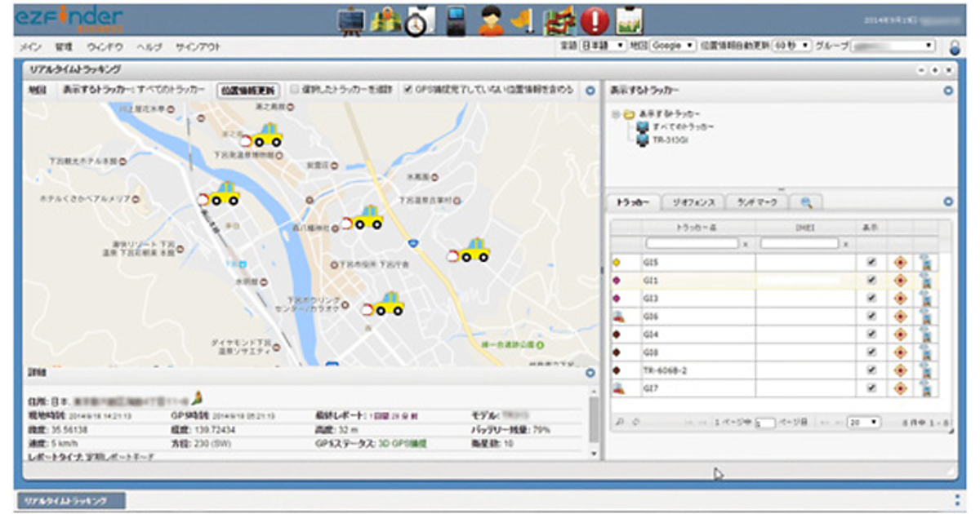This screenshot has height=514, width=980.
Task: Open the ヘルプ menu
Action: [148, 47]
